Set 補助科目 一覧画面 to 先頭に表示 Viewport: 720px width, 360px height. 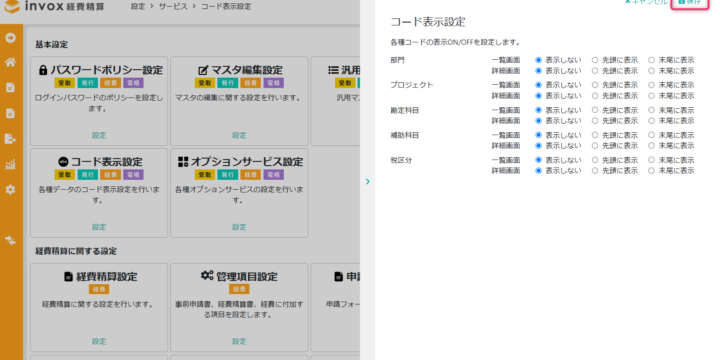coord(595,135)
